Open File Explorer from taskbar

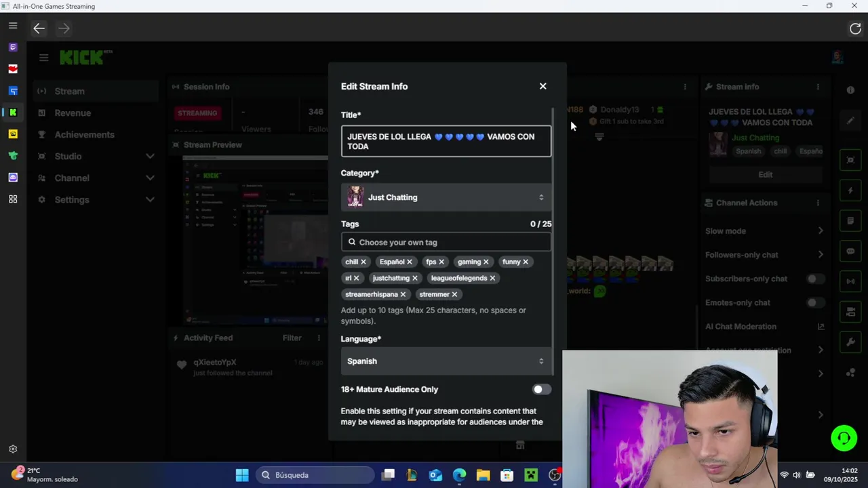pyautogui.click(x=483, y=475)
